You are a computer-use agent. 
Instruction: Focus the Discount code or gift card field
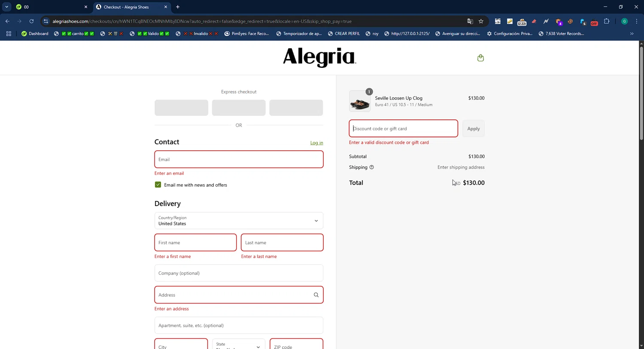pos(404,128)
